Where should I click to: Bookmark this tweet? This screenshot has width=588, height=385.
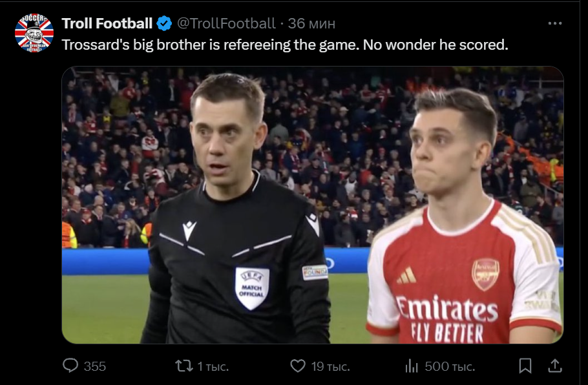click(x=525, y=366)
